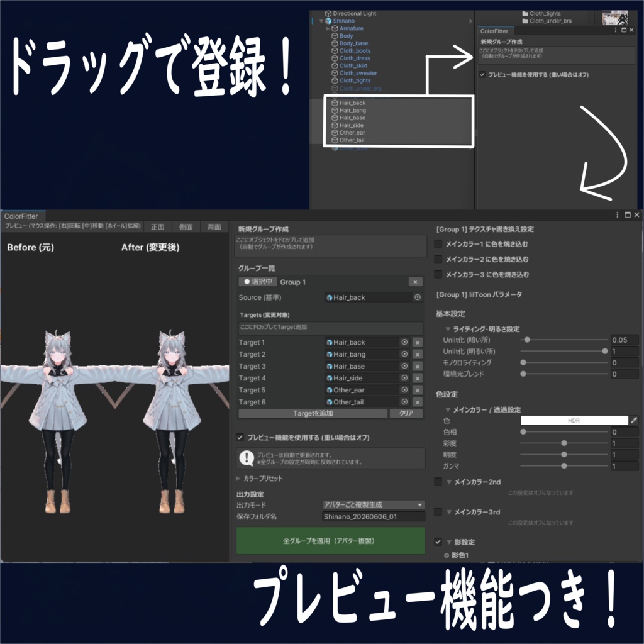The width and height of the screenshot is (644, 644).
Task: Toggle preview checkbox in small ColorFitter panel
Action: [x=482, y=75]
